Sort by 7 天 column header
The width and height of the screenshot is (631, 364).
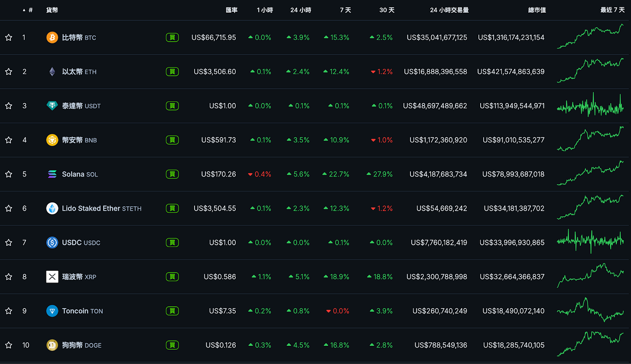(345, 10)
